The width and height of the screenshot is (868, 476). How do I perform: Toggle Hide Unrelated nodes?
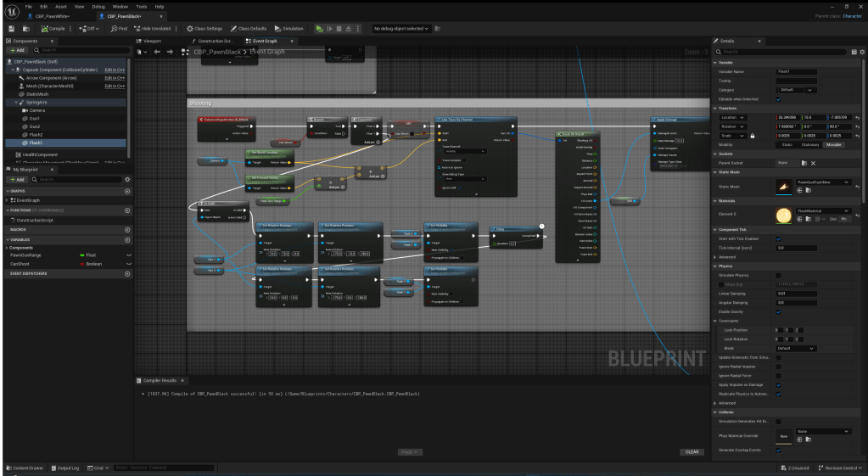(x=153, y=28)
